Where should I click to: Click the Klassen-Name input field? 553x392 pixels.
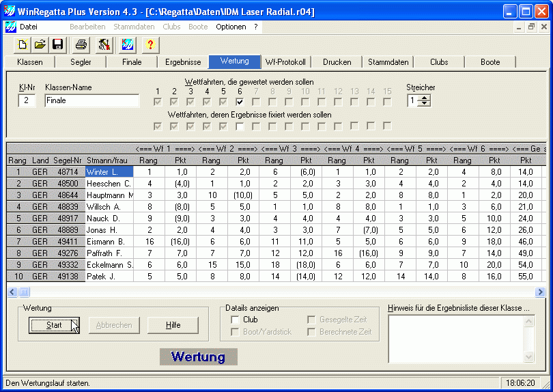[91, 100]
